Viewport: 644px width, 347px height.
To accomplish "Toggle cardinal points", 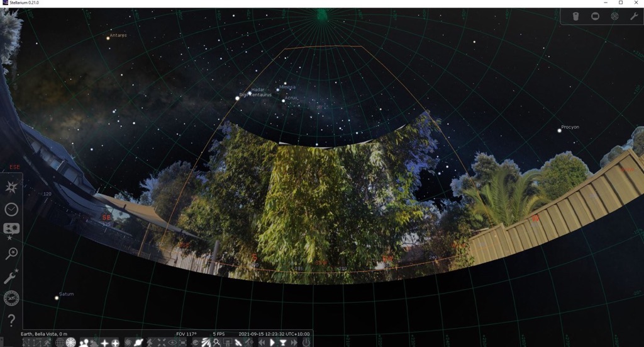I will coord(105,342).
